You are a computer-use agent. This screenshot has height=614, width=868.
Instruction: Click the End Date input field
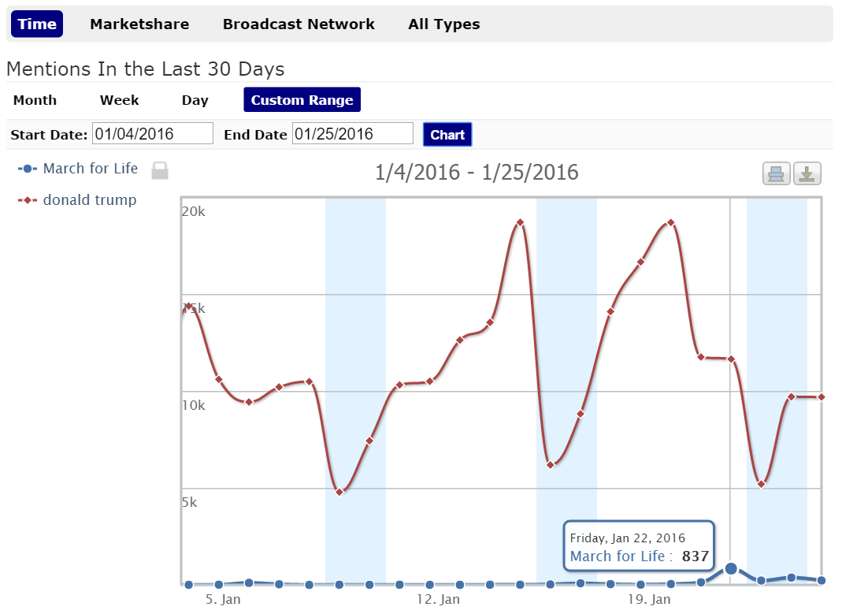tap(352, 134)
